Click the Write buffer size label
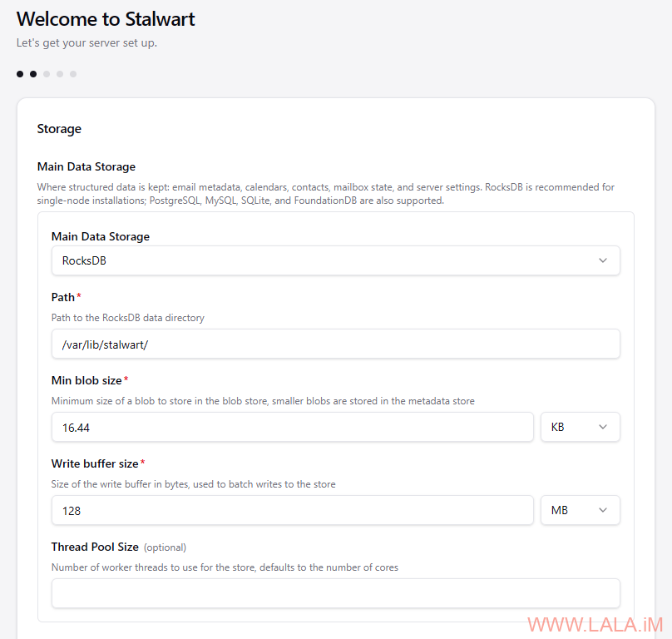Image resolution: width=672 pixels, height=639 pixels. click(x=95, y=463)
